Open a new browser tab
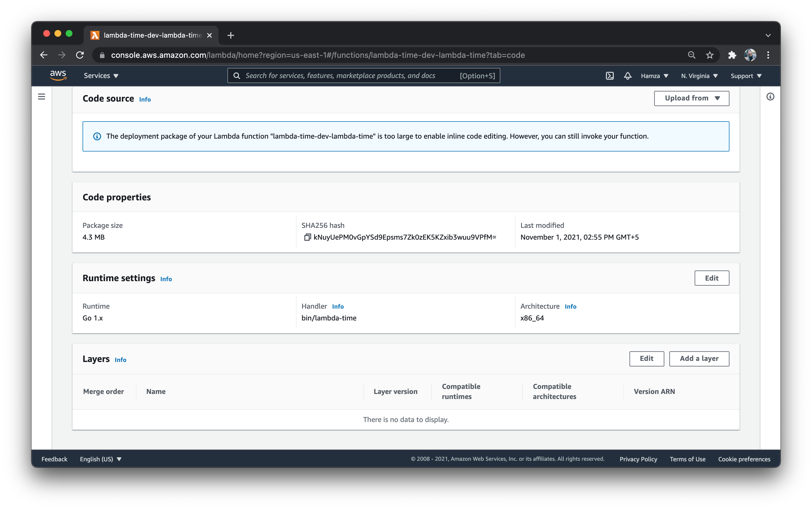 [x=231, y=35]
